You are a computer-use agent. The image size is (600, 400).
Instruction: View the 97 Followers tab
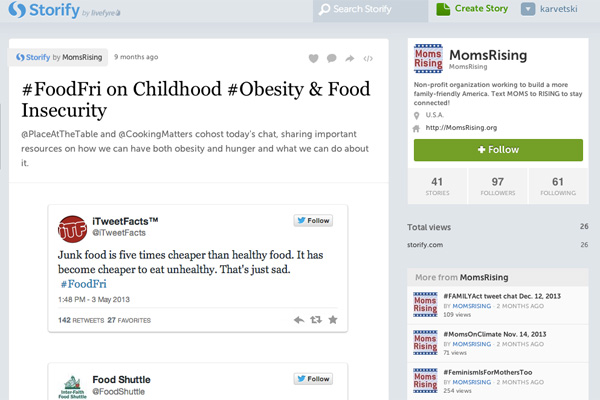pyautogui.click(x=497, y=186)
